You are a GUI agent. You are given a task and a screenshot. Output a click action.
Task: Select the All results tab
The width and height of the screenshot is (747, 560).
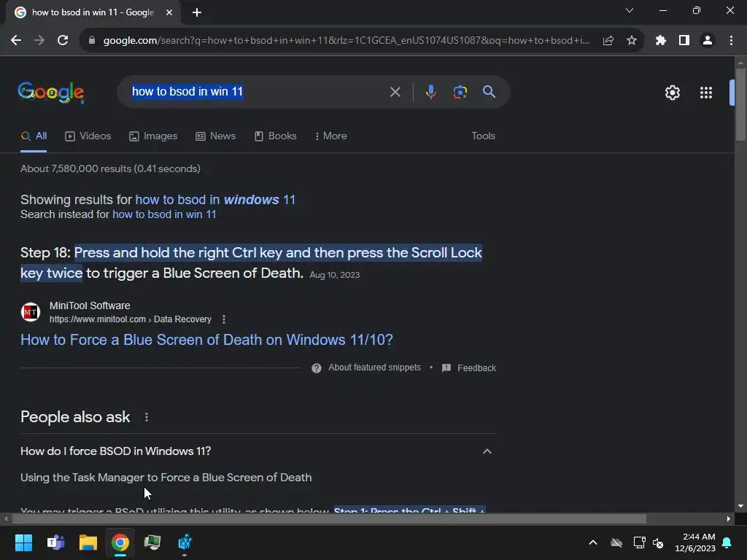[34, 136]
